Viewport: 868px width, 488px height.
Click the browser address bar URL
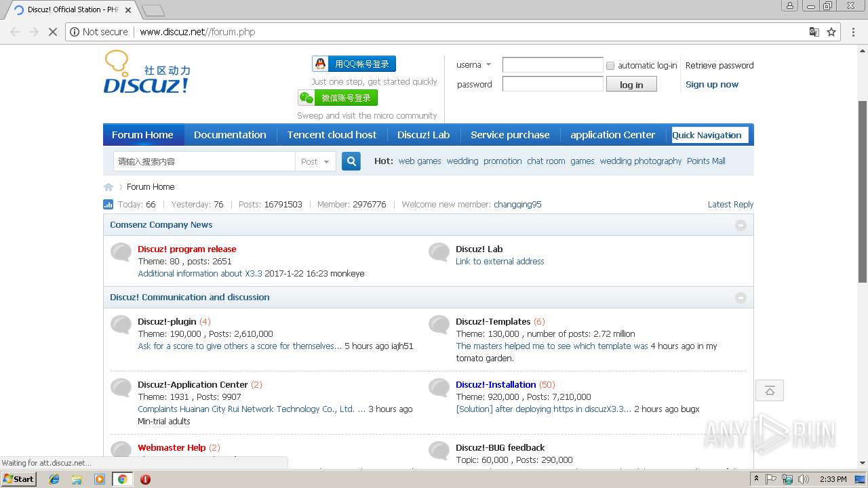(x=197, y=32)
